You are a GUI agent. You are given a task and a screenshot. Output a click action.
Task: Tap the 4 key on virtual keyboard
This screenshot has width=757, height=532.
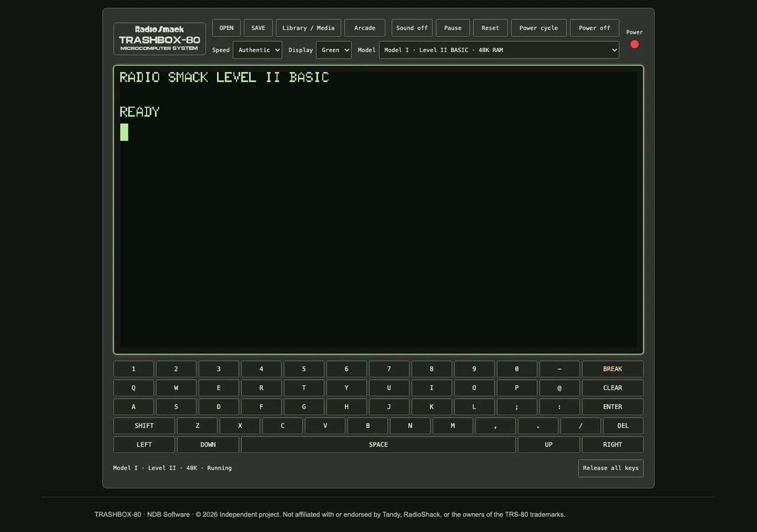[261, 369]
